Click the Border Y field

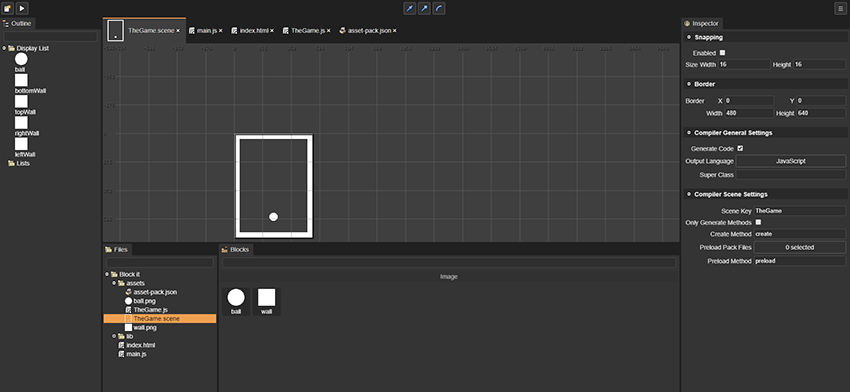pos(821,101)
